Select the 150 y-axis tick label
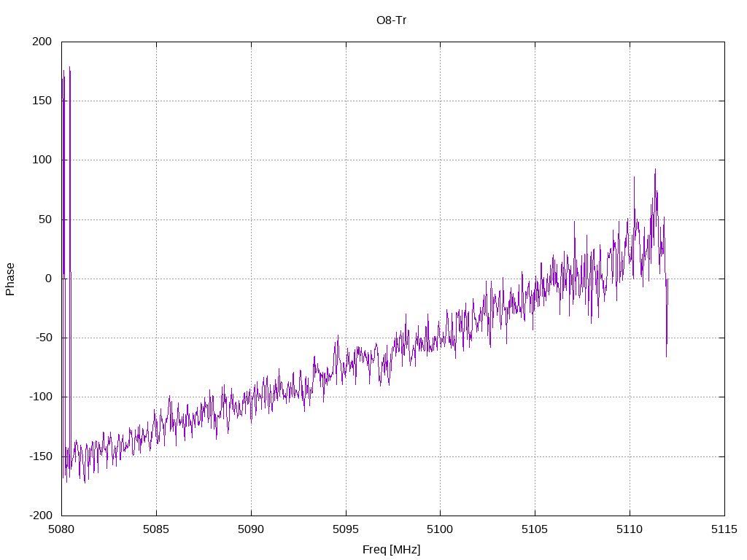Screen dimensions: 747x560 pyautogui.click(x=42, y=101)
